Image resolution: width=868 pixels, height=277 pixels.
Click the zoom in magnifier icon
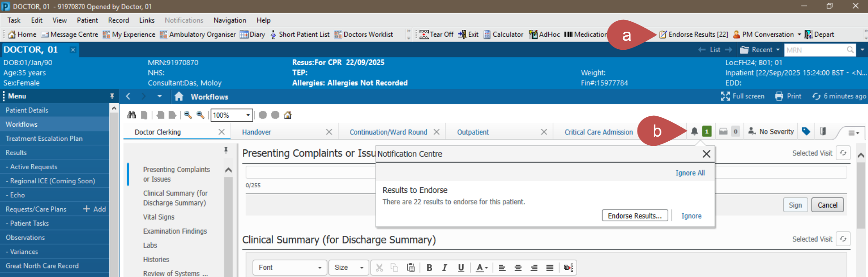click(x=200, y=115)
